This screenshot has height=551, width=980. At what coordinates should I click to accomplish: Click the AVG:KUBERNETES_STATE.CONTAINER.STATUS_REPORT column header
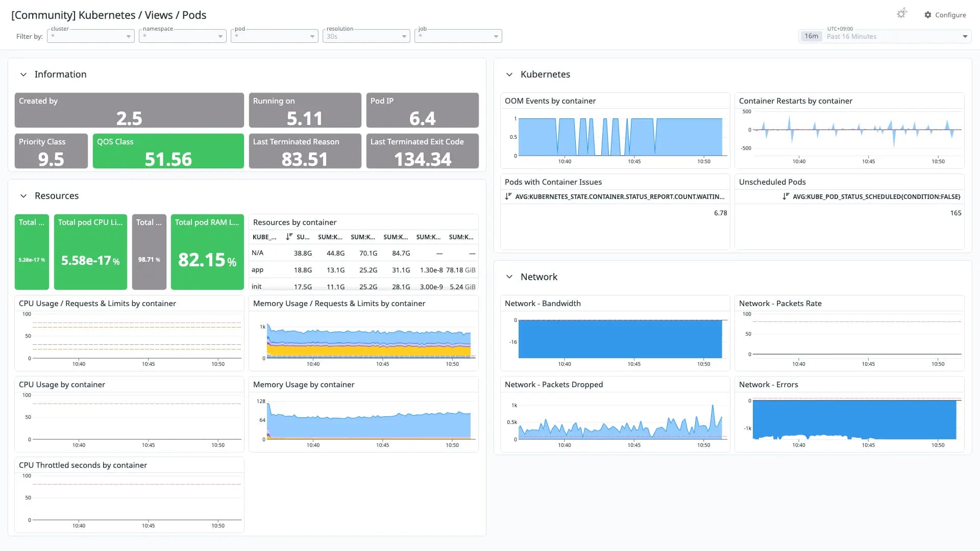coord(620,196)
